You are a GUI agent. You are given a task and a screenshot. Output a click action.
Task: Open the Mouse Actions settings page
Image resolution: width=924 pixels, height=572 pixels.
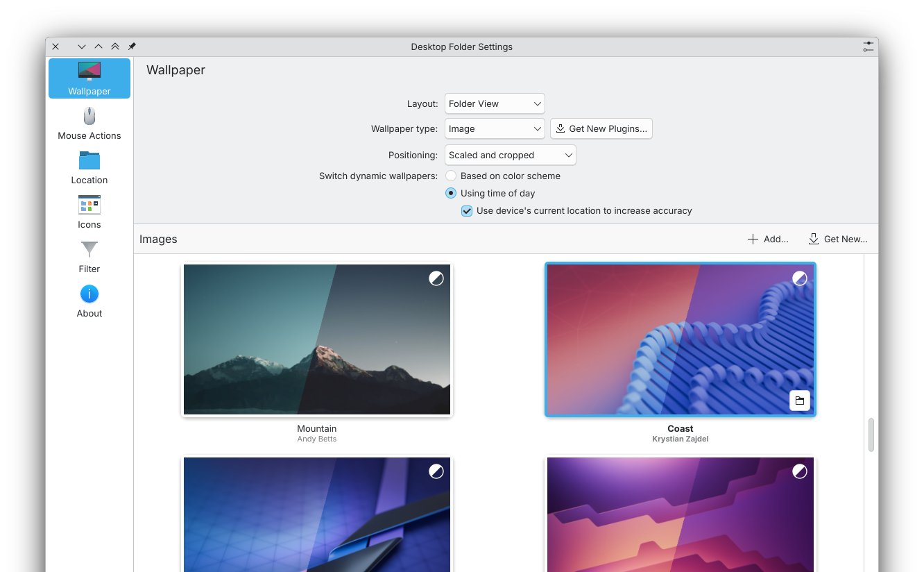(x=89, y=123)
